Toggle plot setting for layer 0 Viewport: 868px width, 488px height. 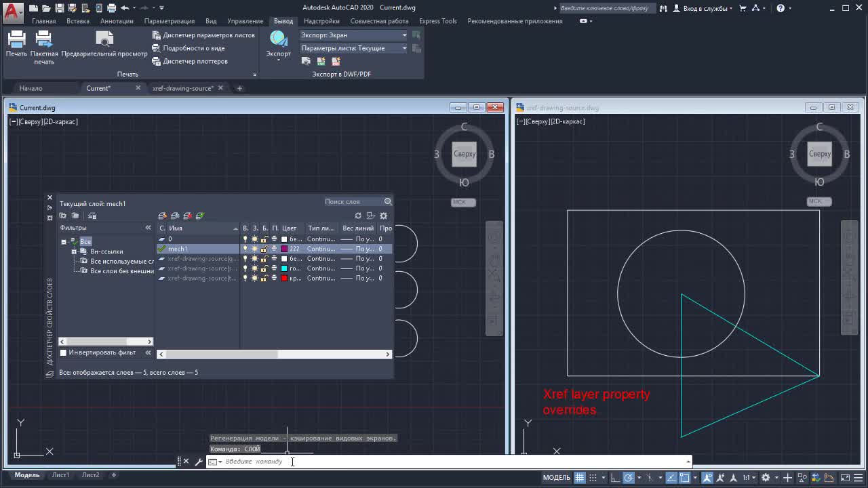point(274,239)
